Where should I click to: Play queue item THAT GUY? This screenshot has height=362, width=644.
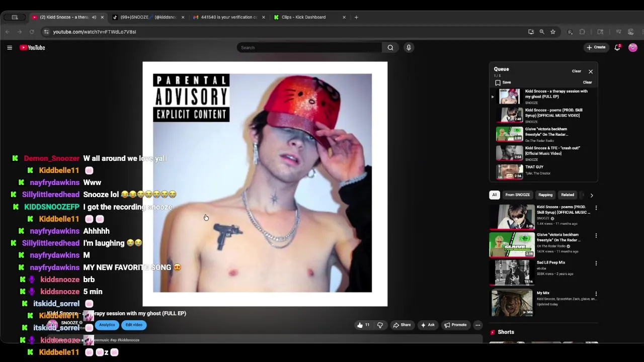click(x=543, y=172)
